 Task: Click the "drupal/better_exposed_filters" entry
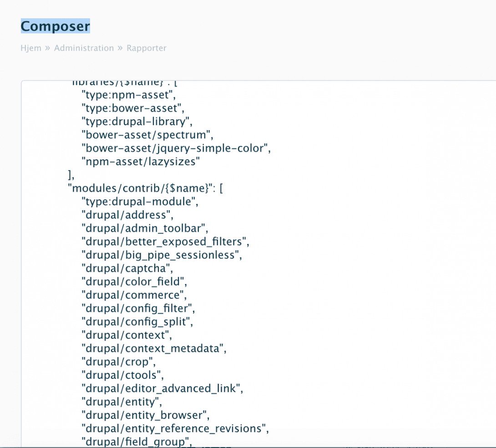click(x=165, y=241)
